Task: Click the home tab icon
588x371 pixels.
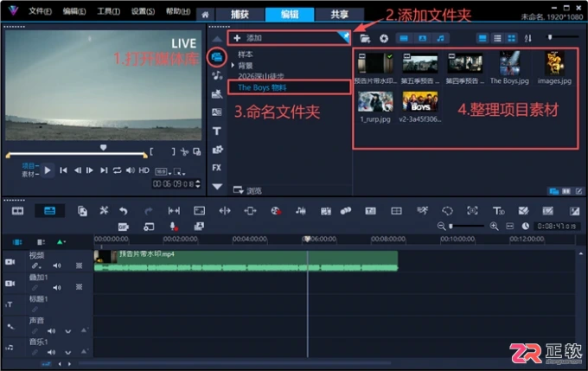Action: point(205,15)
